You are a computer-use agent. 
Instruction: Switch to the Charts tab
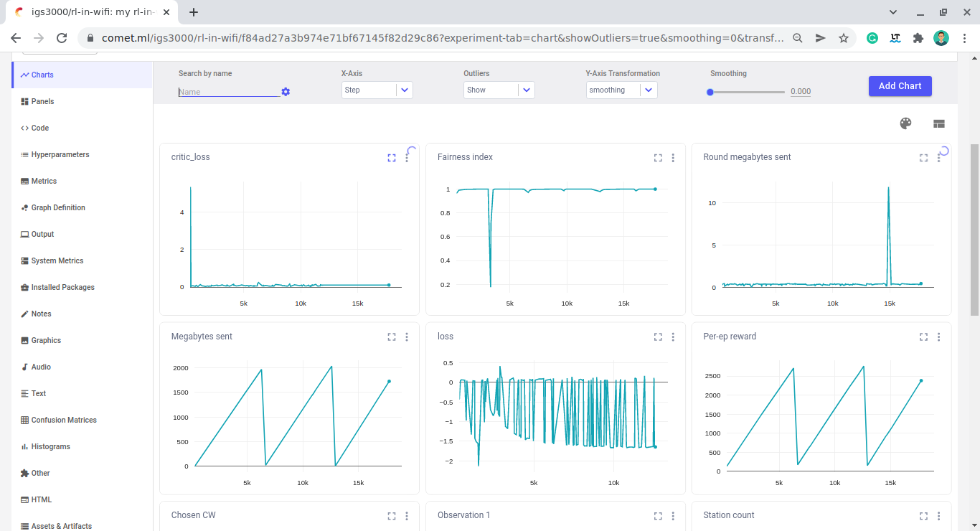pos(83,75)
